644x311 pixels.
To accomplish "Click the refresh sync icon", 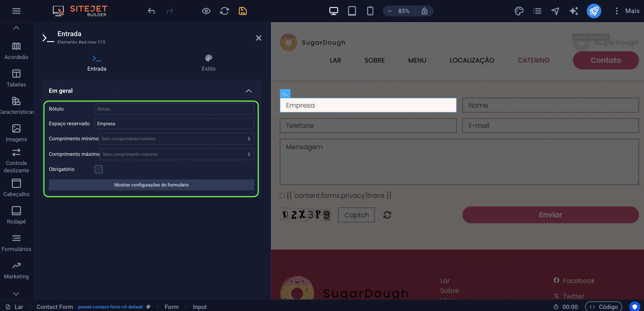I will click(x=224, y=11).
